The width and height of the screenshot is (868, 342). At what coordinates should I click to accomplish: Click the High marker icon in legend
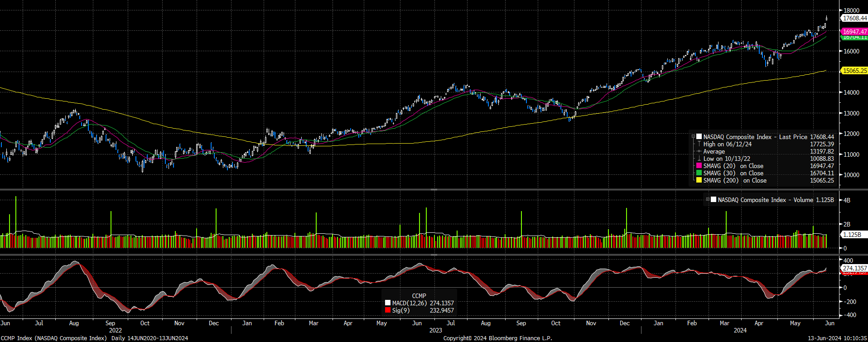pyautogui.click(x=699, y=144)
